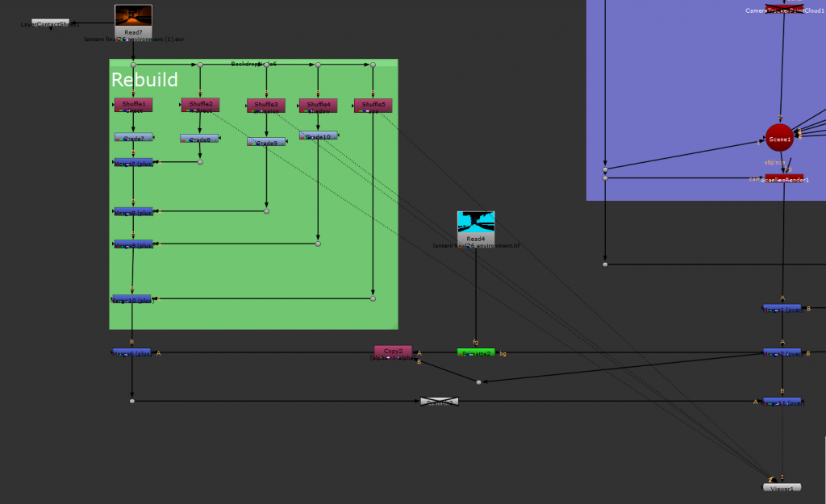
Task: Click the Grade8 node
Action: tap(199, 139)
